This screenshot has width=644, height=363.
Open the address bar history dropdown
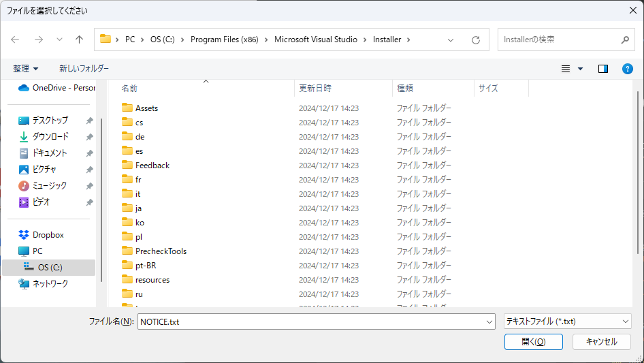pyautogui.click(x=451, y=40)
